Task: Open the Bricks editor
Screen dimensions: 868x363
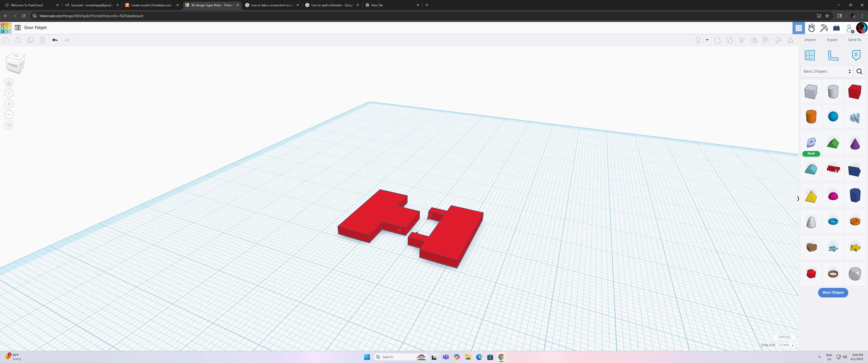Action: pos(836,28)
